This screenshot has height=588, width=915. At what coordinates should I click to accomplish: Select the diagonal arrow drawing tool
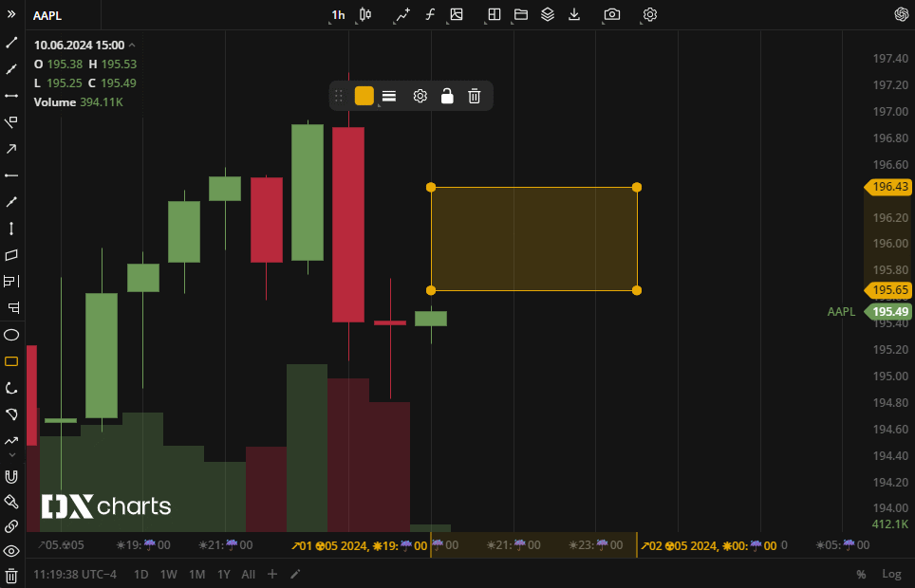(11, 149)
